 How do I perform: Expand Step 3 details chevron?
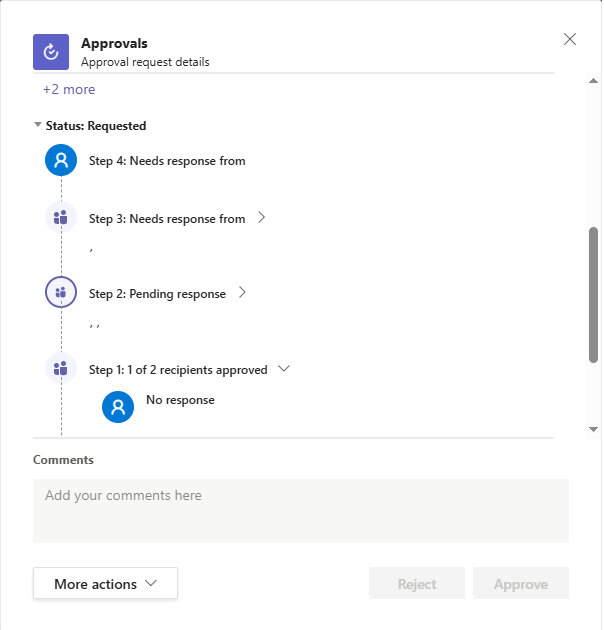[x=262, y=218]
